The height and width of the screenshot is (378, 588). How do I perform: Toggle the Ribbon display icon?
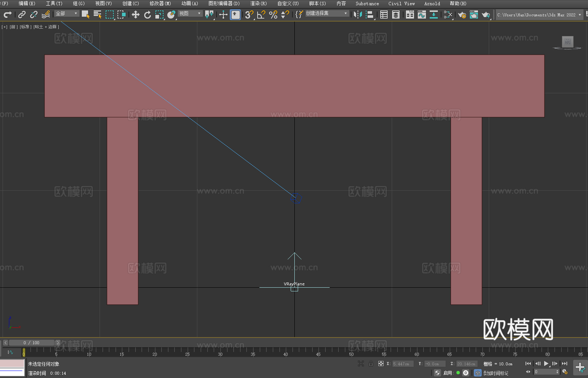point(410,14)
